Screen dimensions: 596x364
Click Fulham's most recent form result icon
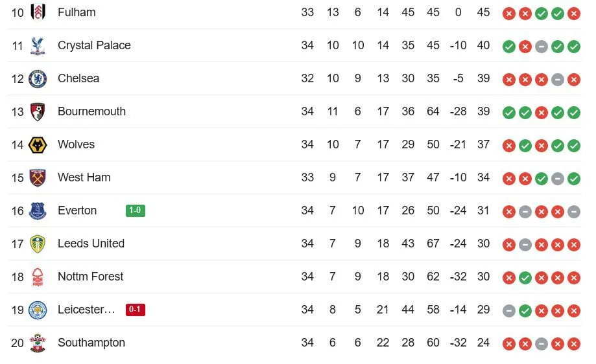(573, 13)
